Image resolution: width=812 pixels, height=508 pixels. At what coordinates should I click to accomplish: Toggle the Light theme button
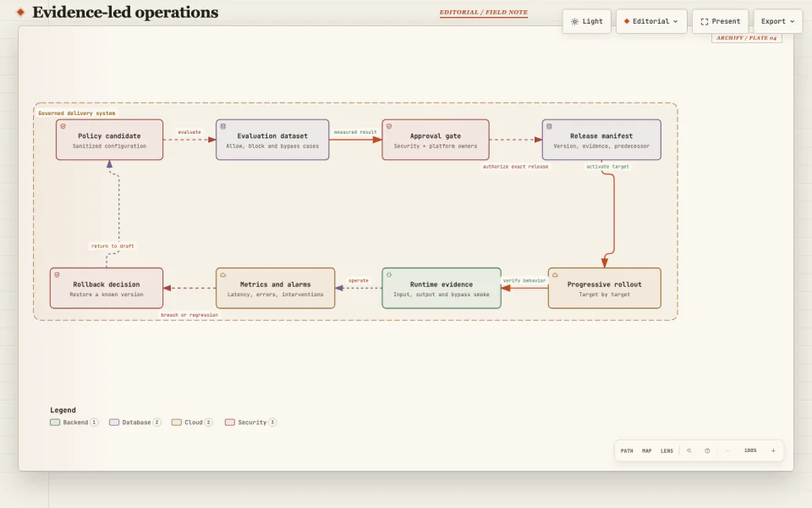click(x=587, y=21)
